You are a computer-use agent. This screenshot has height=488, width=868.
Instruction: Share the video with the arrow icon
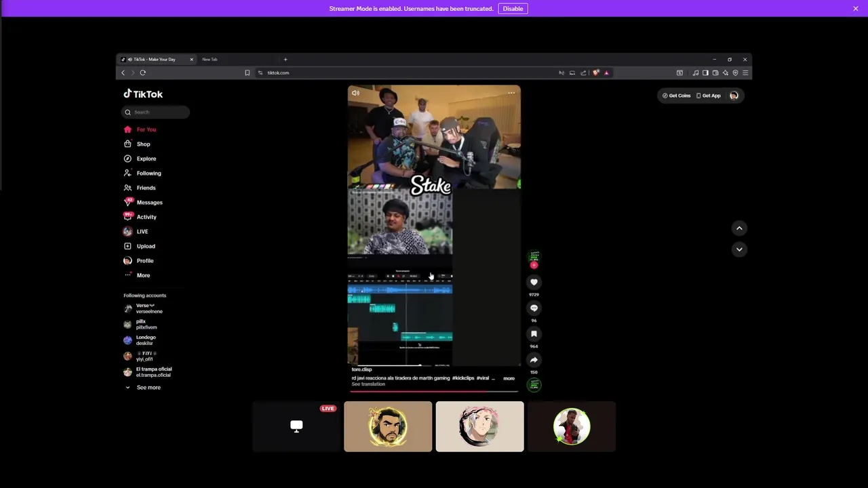coord(534,360)
